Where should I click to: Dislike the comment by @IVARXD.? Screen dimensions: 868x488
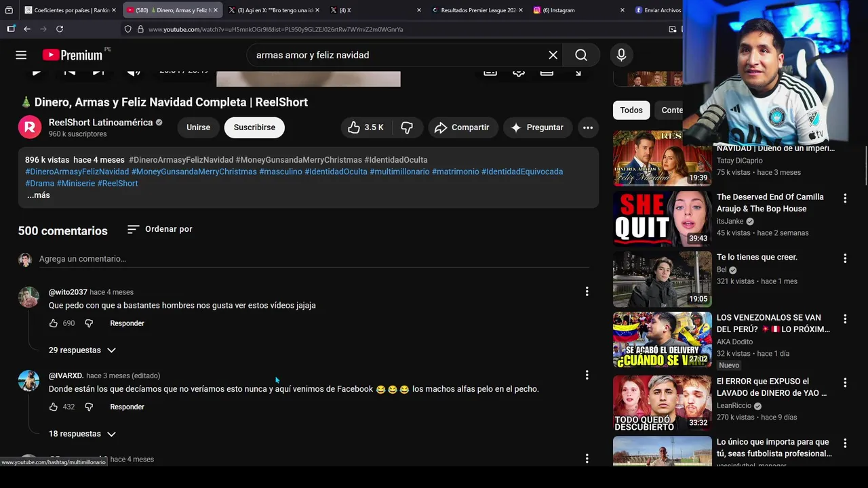click(x=89, y=407)
